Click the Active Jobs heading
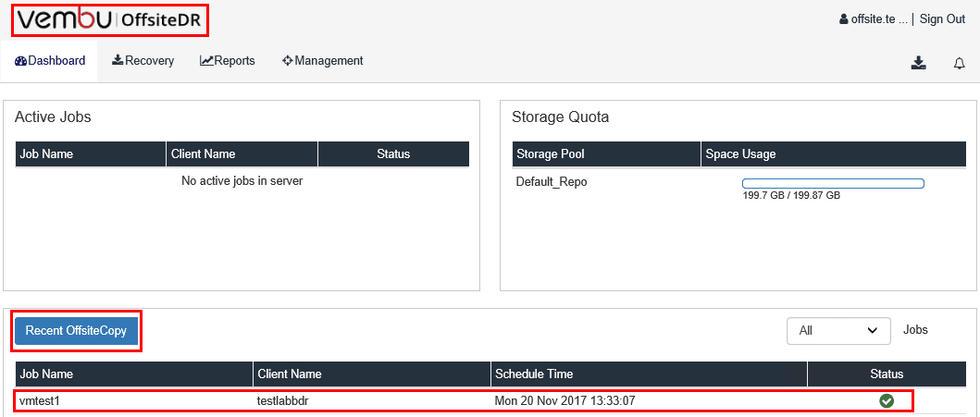Screen dimensions: 980x417 pyautogui.click(x=53, y=117)
